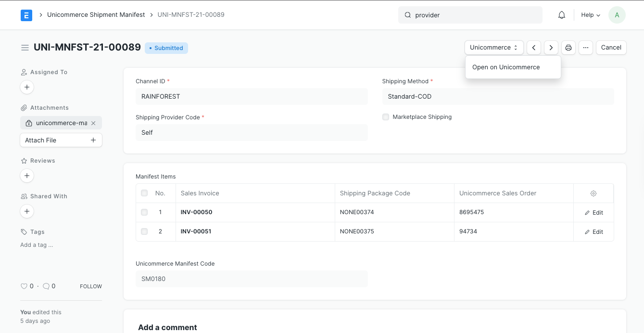Check the select-all box in table header
This screenshot has width=644, height=333.
click(x=144, y=193)
